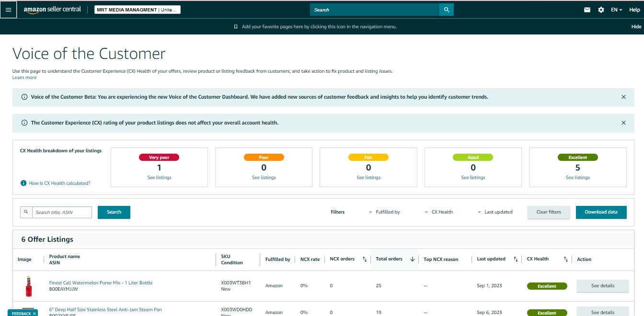Click the Learn more link

click(24, 78)
